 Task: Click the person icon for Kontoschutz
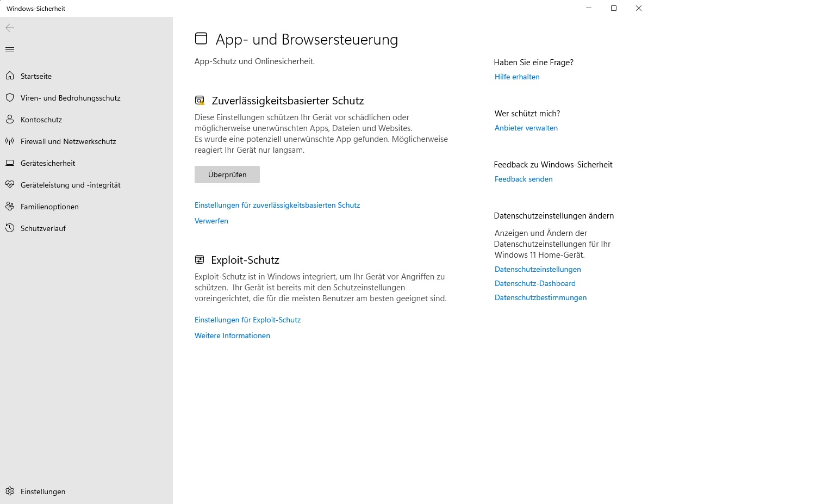tap(10, 119)
